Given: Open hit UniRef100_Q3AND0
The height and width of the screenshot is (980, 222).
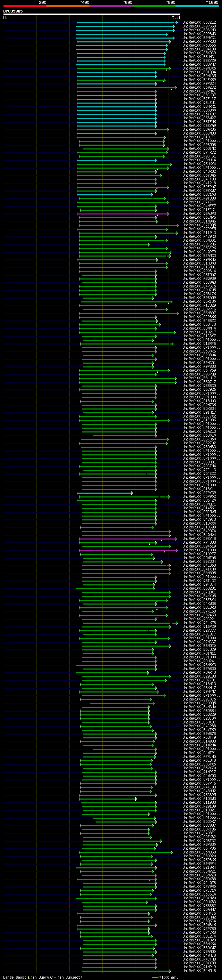Looking at the screenshot, I should point(199,951).
